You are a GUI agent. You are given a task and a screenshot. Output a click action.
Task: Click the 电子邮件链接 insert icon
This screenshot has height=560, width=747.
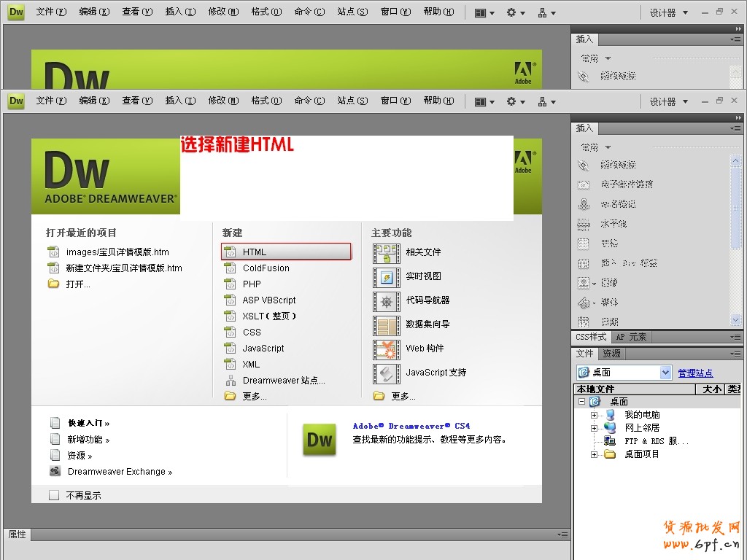tap(583, 184)
